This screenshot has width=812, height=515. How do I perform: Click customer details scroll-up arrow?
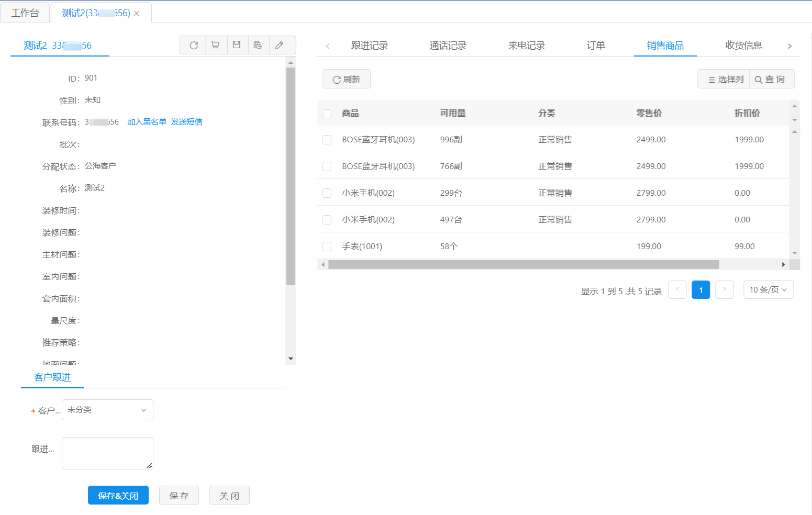tap(291, 63)
